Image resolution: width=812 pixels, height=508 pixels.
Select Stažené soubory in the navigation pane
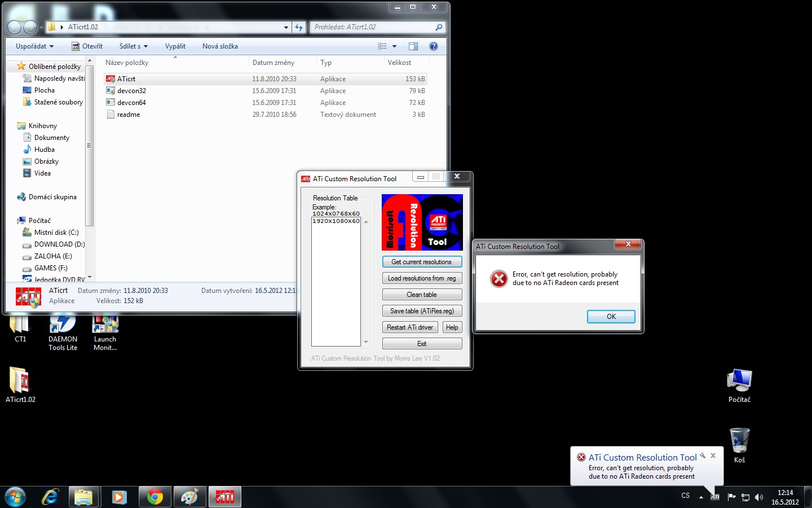click(x=52, y=102)
